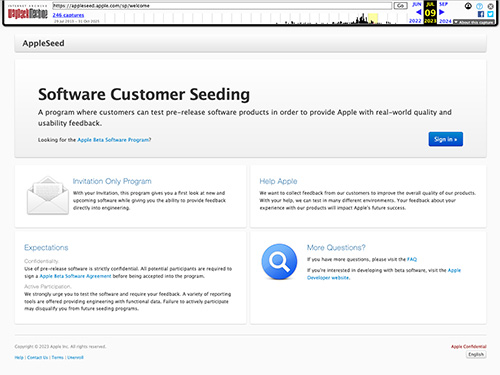This screenshot has width=500, height=375.
Task: Open the Apple Beta Software Program link
Action: tap(113, 140)
